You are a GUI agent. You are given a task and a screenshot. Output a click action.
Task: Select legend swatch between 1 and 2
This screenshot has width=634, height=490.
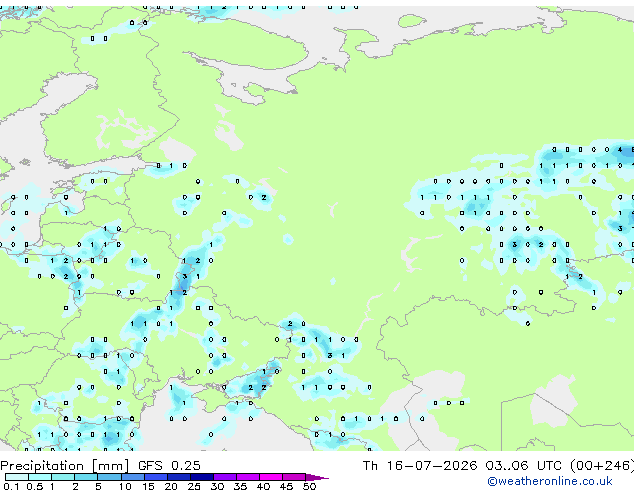click(63, 477)
